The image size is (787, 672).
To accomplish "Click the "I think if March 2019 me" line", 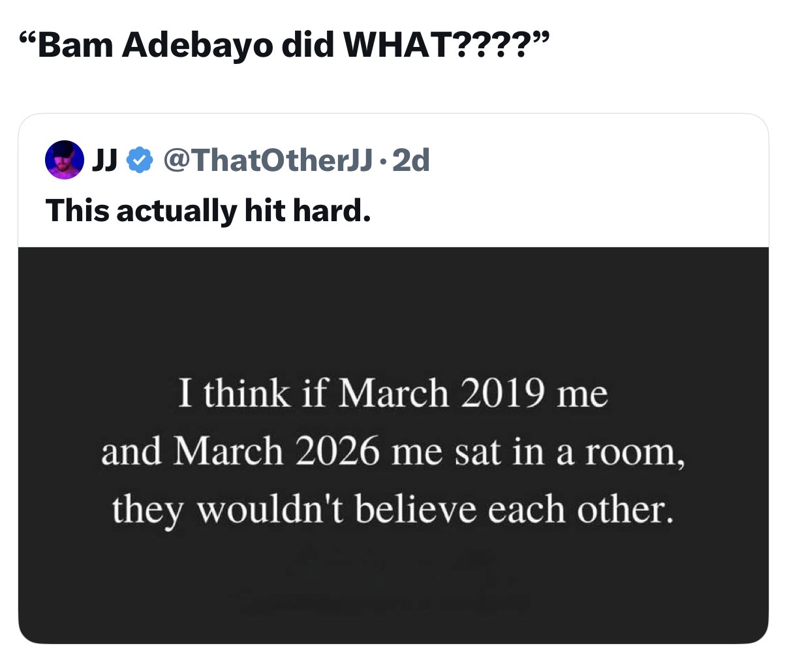I will click(x=393, y=393).
